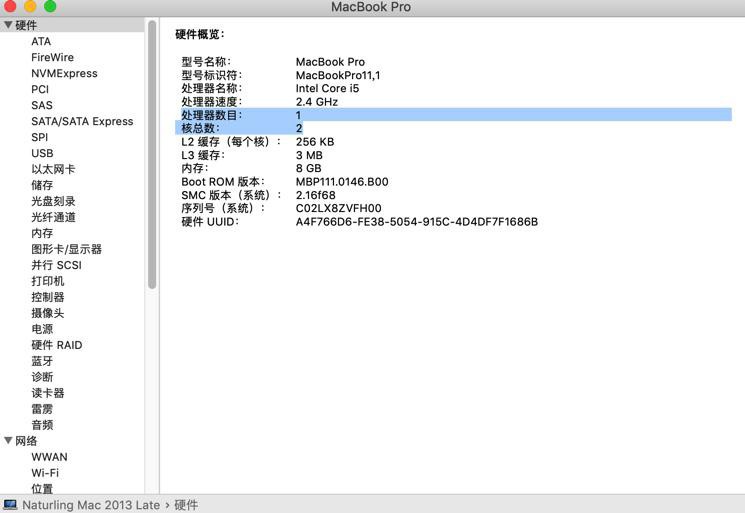Open the 内存 sidebar entry

tap(42, 233)
